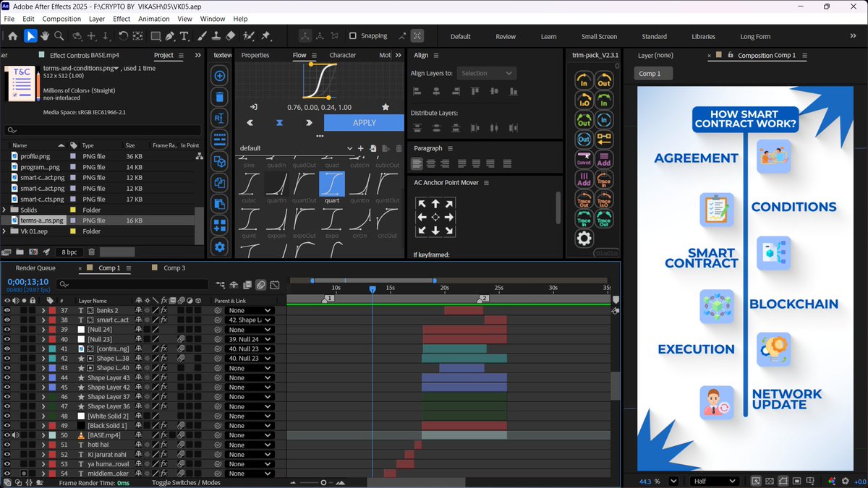The height and width of the screenshot is (488, 868).
Task: Click the Comp 1 breadcrumb button
Action: 654,73
